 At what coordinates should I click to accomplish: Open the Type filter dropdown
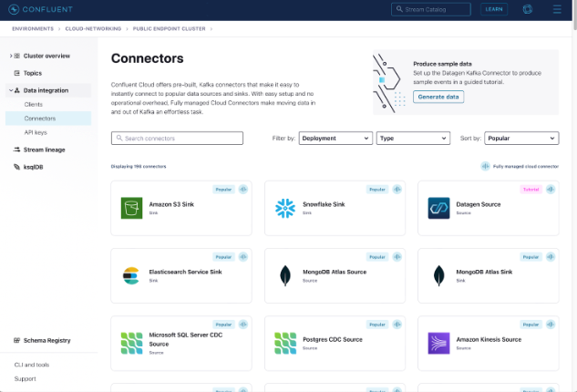tap(413, 138)
